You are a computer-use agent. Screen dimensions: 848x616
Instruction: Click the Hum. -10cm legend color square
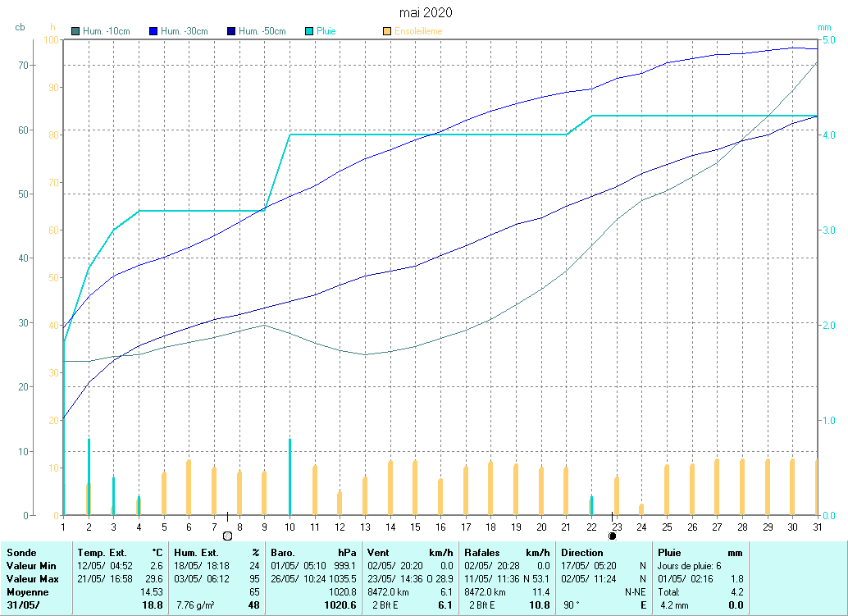(x=75, y=31)
